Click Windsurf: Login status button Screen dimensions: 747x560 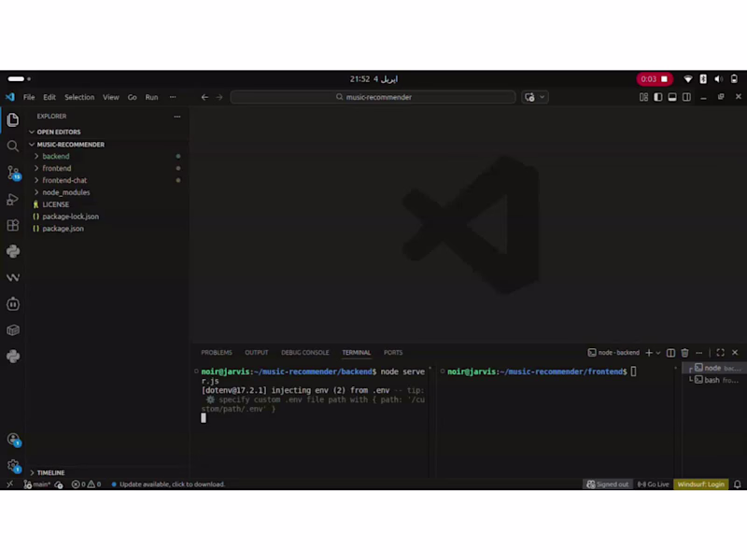[x=701, y=484]
